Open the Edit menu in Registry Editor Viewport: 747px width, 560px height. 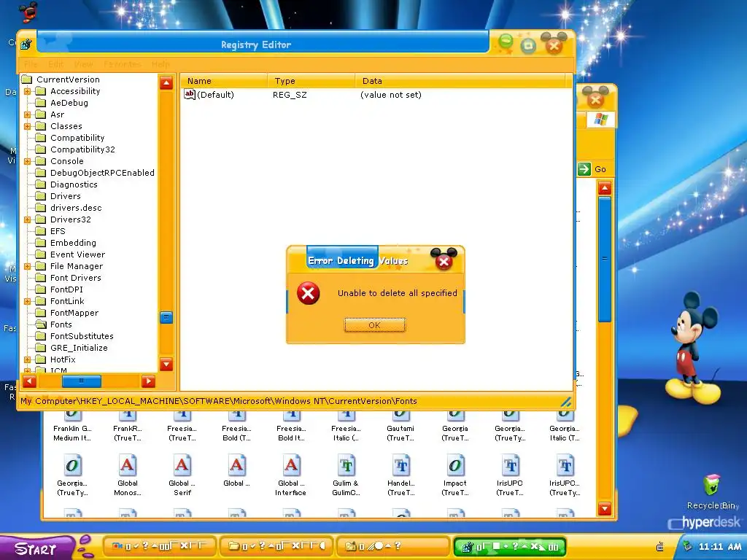coord(55,64)
